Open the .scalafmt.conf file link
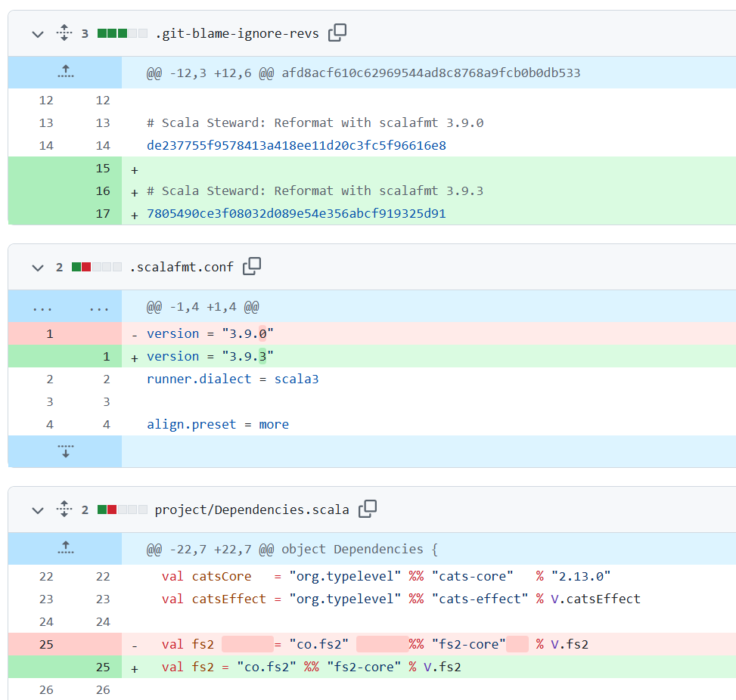This screenshot has height=700, width=736. (x=181, y=267)
